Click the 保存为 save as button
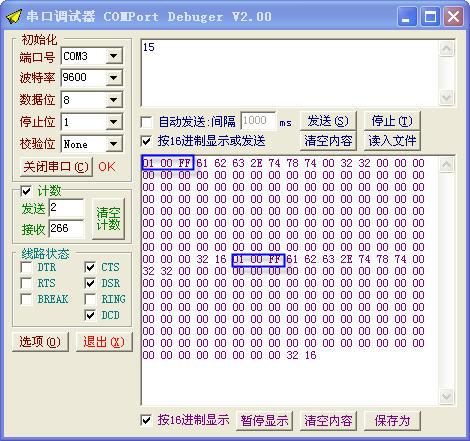 coord(392,421)
